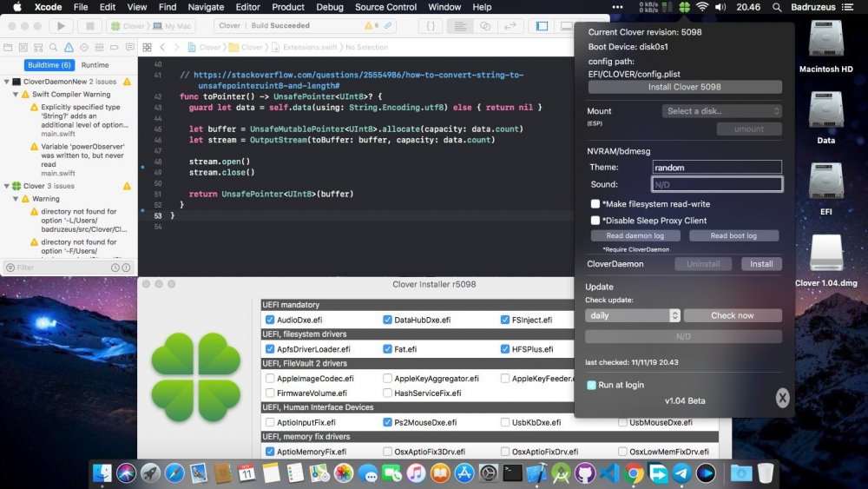Screen dimensions: 868x489
Task: Collapse the Warning group under Clover
Action: tap(16, 199)
